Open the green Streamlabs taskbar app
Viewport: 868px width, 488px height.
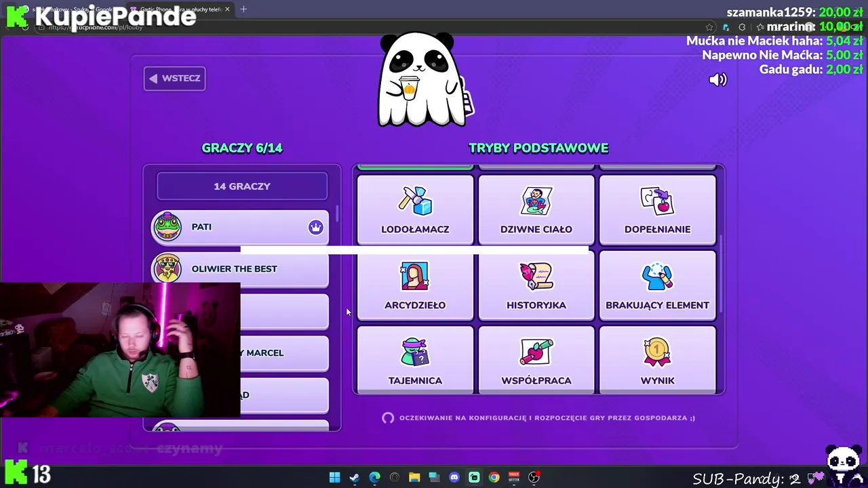pyautogui.click(x=474, y=477)
